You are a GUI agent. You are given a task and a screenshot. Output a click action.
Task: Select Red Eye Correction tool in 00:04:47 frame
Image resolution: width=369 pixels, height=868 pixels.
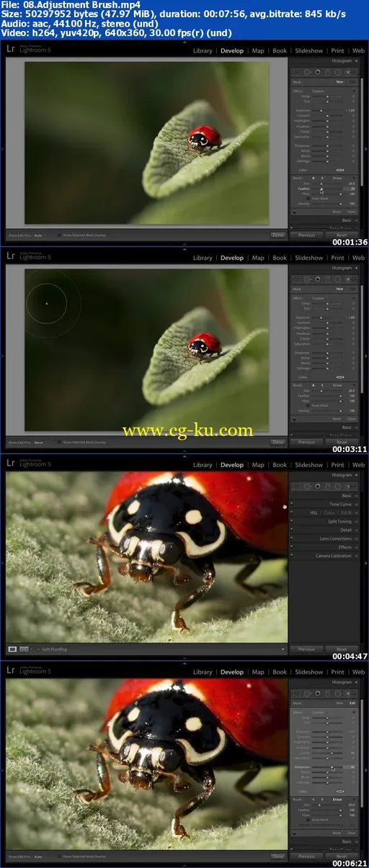tap(318, 486)
